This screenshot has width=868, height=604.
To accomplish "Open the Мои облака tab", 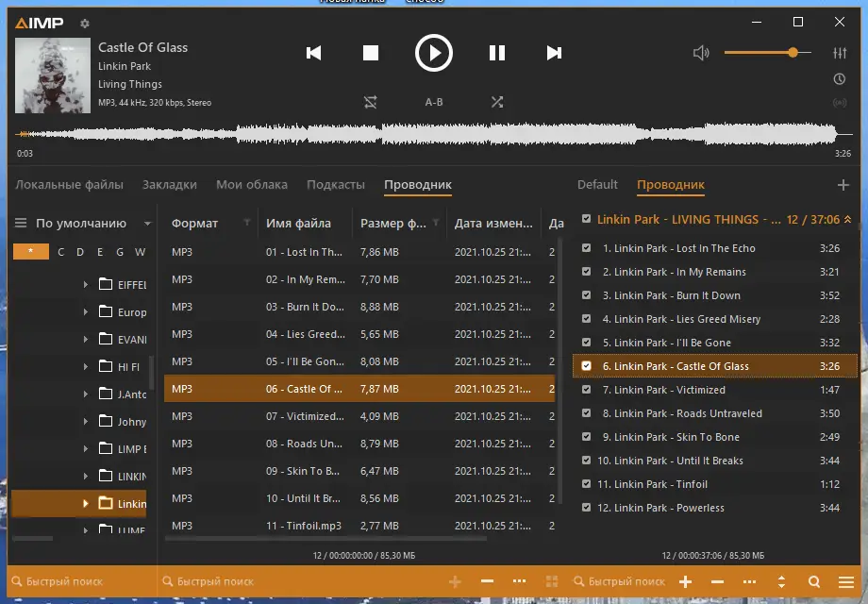I will [252, 184].
